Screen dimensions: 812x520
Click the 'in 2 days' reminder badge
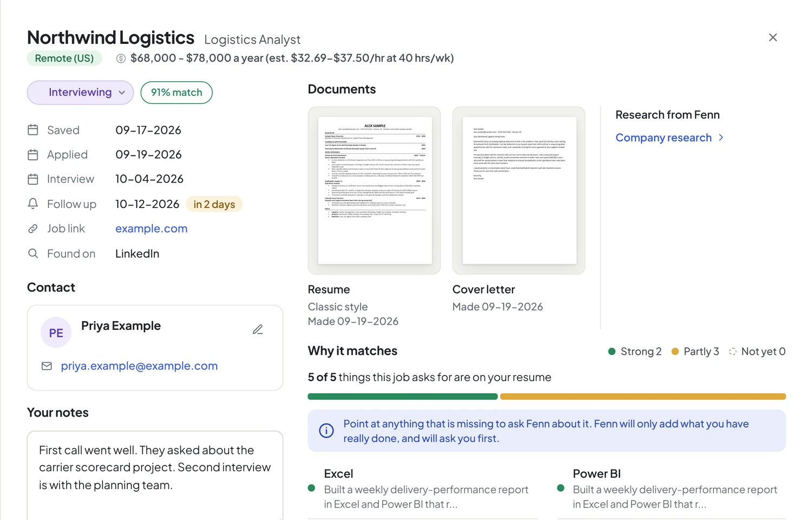(214, 204)
